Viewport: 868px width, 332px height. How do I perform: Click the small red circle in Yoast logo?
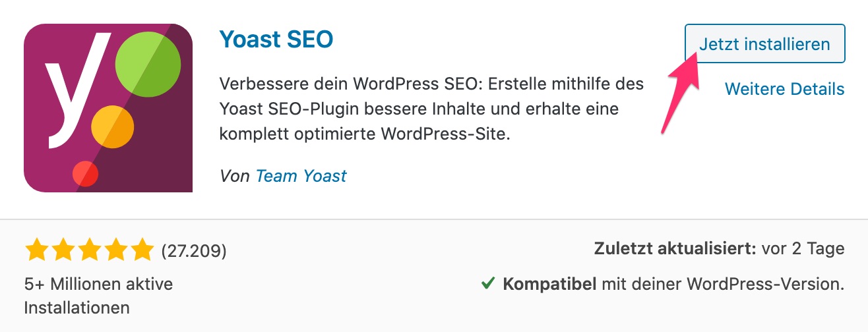pos(85,174)
